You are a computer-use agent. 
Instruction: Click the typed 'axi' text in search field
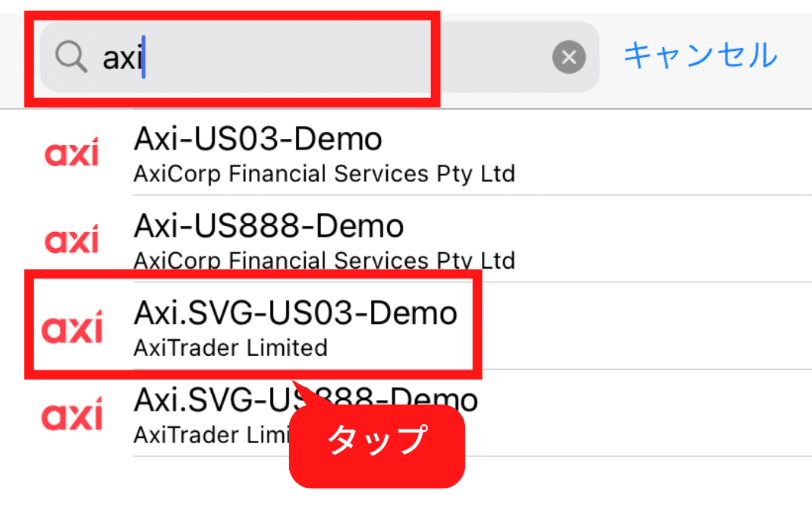coord(122,57)
